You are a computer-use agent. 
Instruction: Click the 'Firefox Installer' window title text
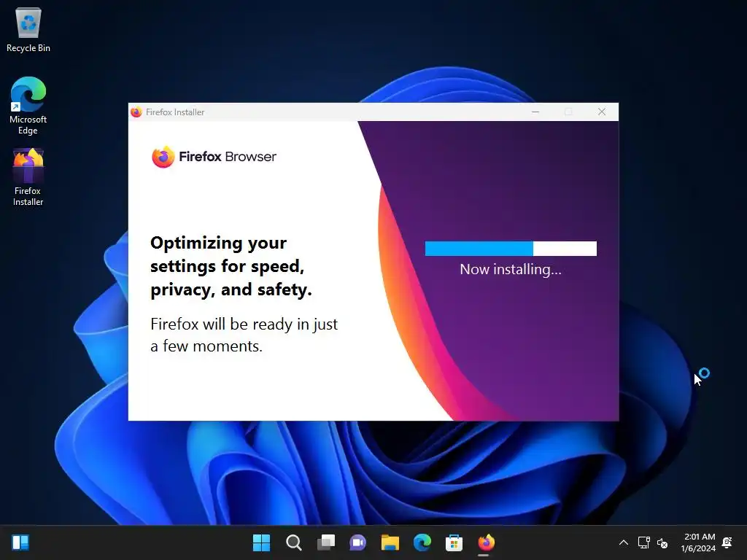pyautogui.click(x=175, y=112)
